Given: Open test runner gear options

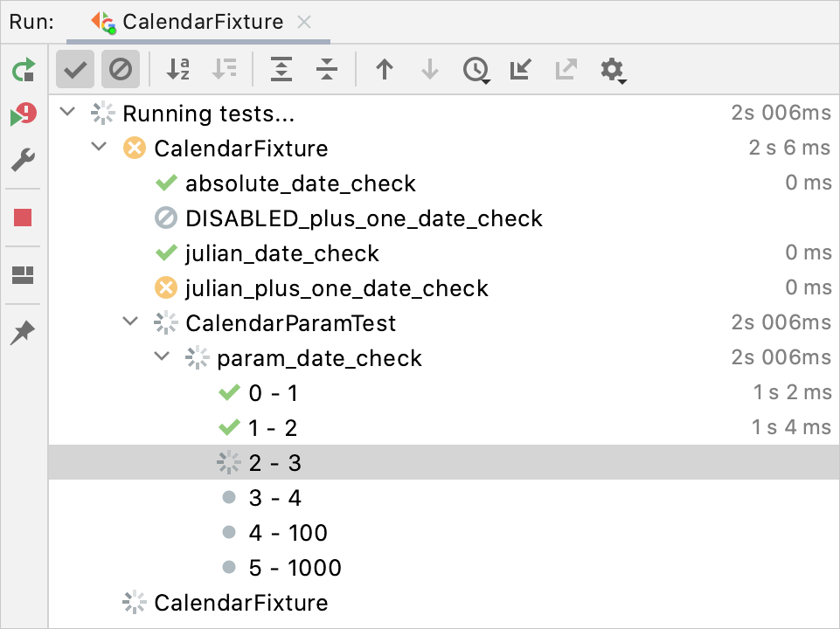Looking at the screenshot, I should [x=613, y=70].
